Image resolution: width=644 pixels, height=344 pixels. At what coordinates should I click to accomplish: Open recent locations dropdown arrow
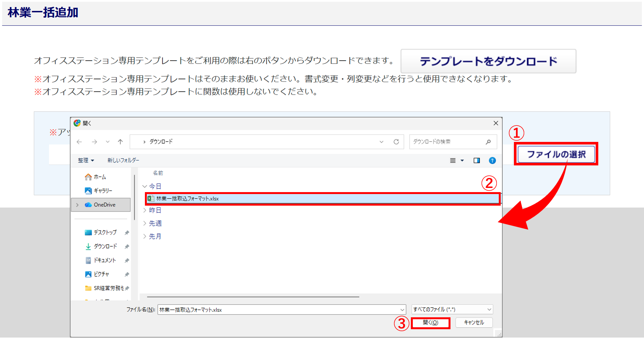point(108,142)
